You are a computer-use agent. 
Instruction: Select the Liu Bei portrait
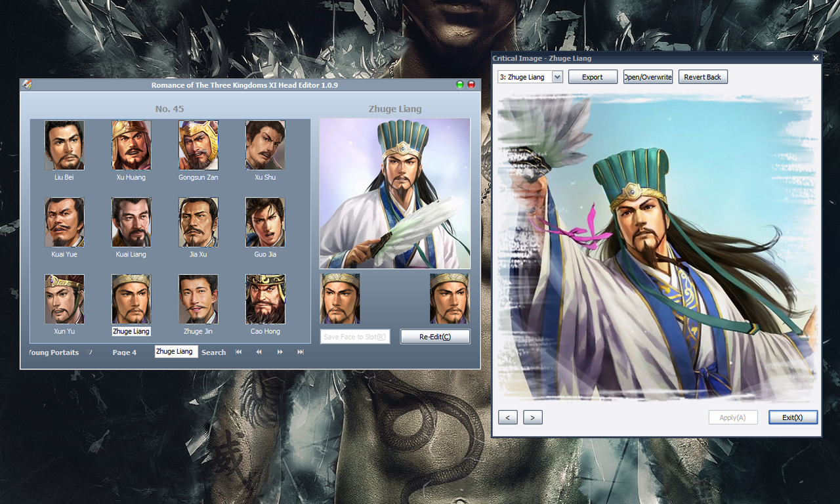[x=64, y=145]
